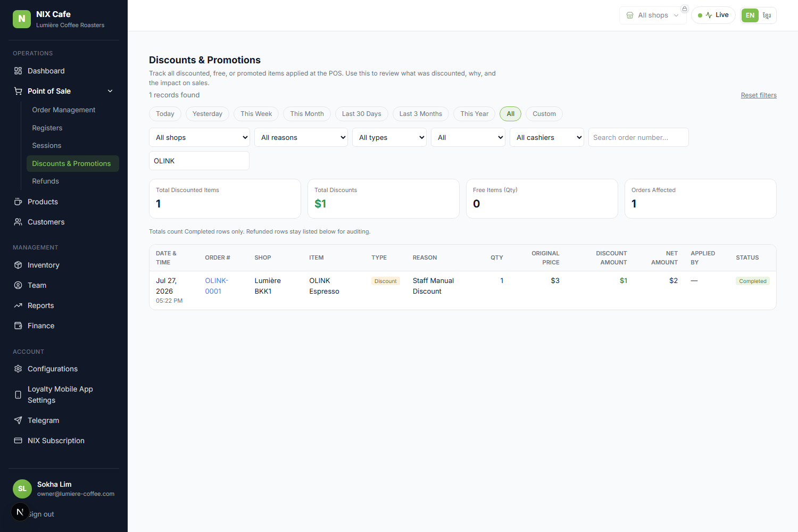This screenshot has width=798, height=532.
Task: Open Reports via trend arrow icon
Action: [18, 305]
